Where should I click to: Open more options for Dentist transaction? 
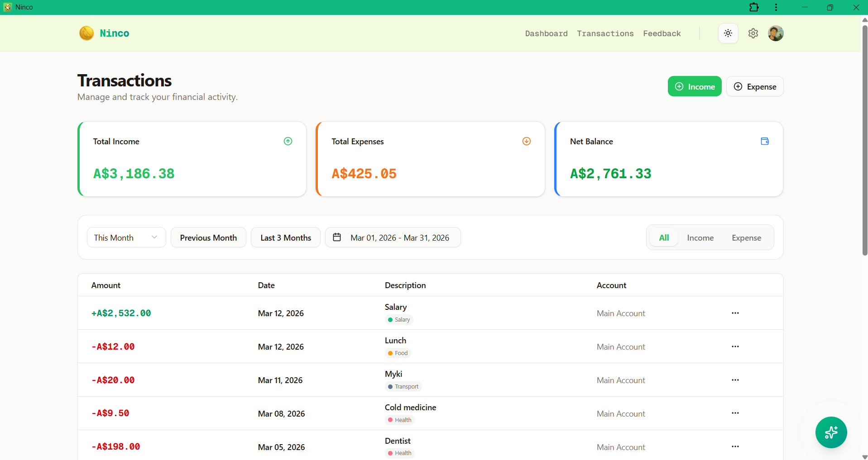[735, 446]
